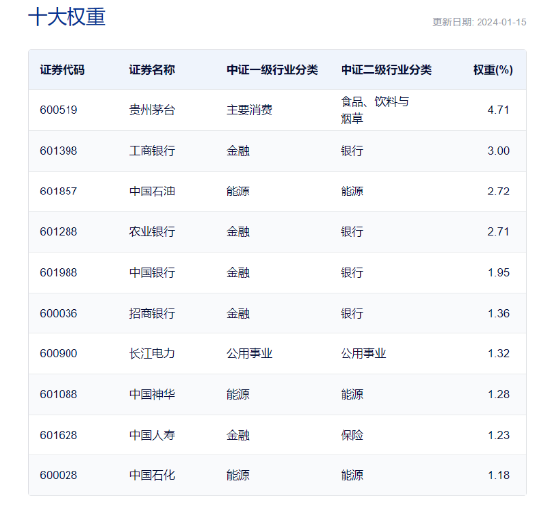The height and width of the screenshot is (516, 550).
Task: Select stock code 600036
Action: [x=58, y=313]
